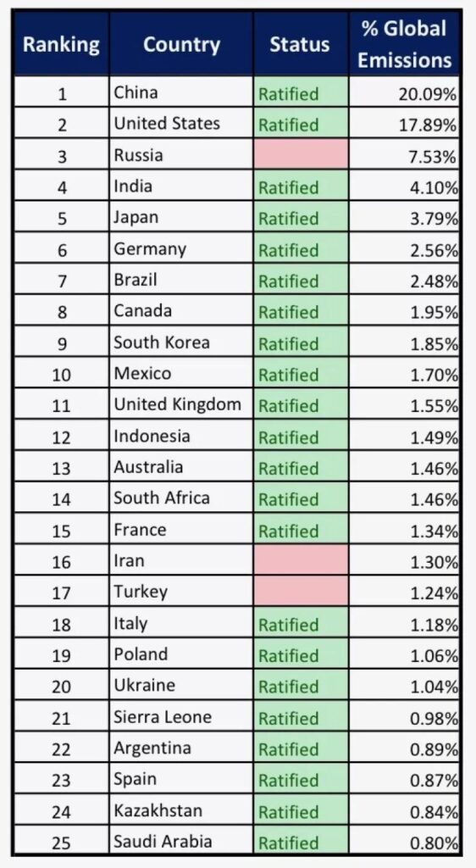Click the pink status cell for Iran

pos(301,559)
